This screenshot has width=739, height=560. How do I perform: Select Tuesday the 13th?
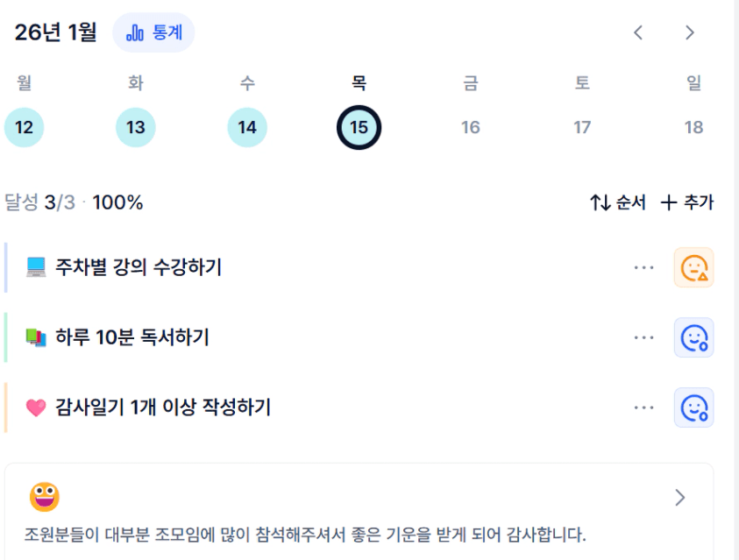(x=135, y=127)
